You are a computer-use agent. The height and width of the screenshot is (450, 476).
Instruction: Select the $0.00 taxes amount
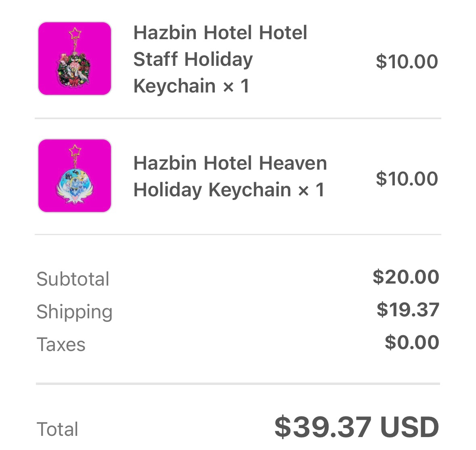412,343
